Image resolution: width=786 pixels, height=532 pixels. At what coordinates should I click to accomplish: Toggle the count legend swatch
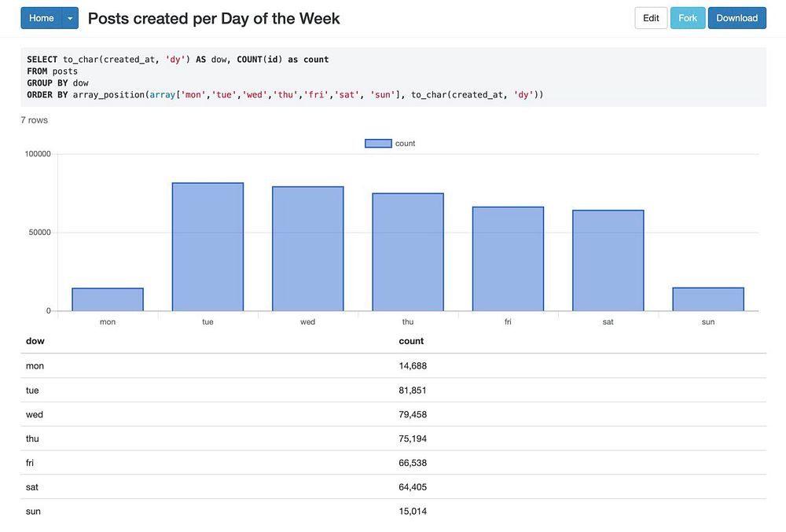coord(378,143)
